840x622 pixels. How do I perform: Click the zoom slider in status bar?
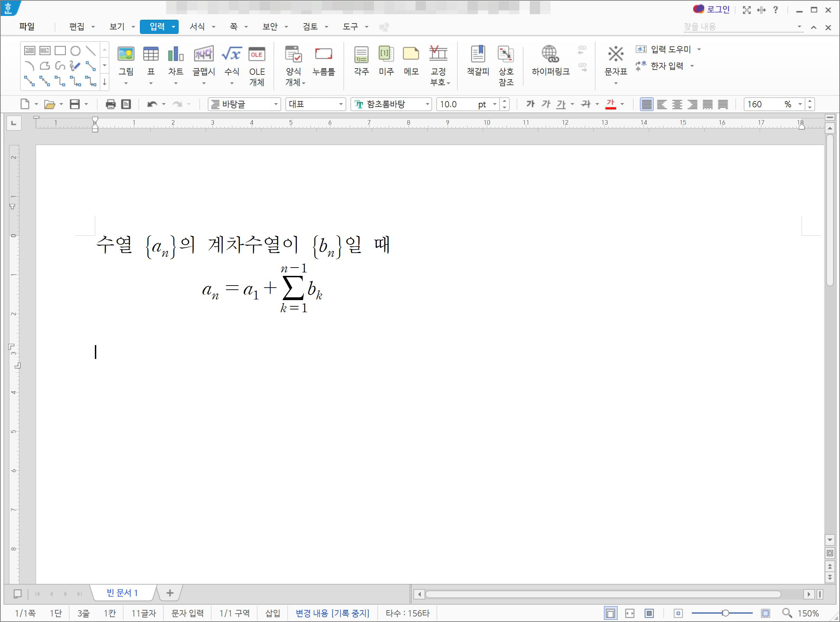point(725,613)
